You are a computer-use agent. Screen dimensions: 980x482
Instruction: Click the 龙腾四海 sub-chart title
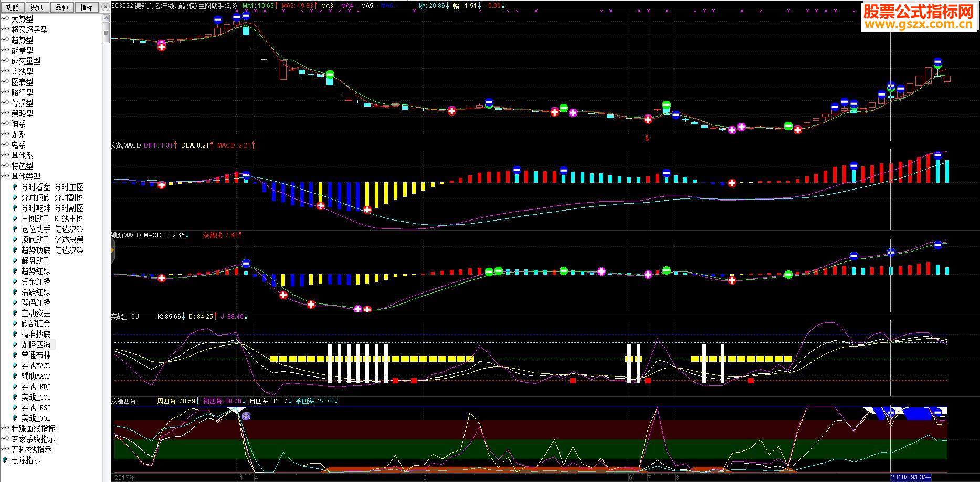(x=123, y=401)
